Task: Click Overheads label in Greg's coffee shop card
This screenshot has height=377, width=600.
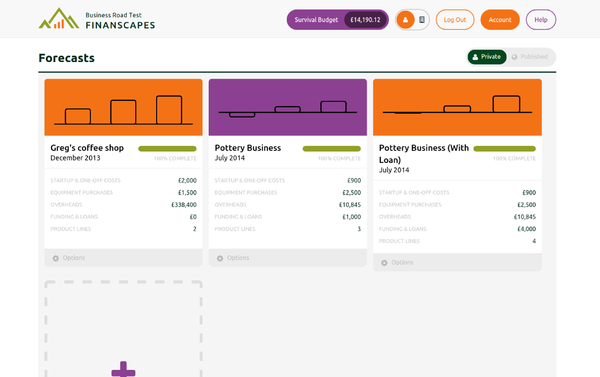Action: 66,205
